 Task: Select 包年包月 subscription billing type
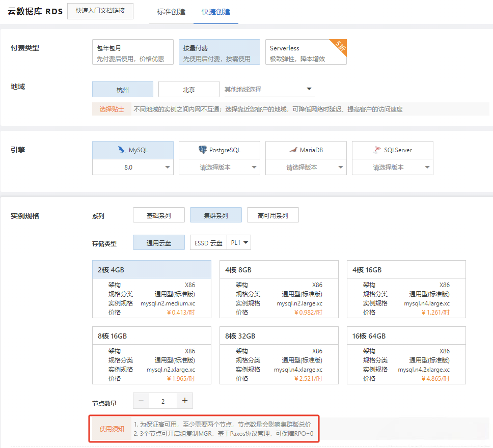pos(133,52)
